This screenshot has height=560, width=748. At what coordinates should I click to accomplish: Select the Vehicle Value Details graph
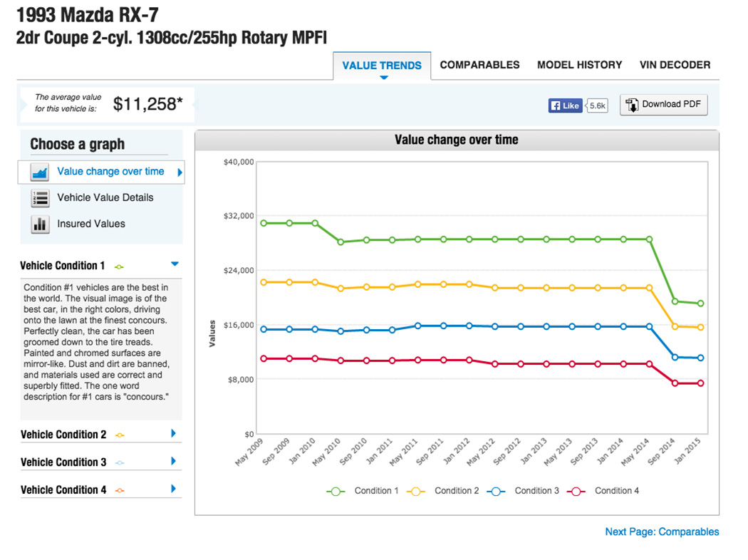click(101, 198)
